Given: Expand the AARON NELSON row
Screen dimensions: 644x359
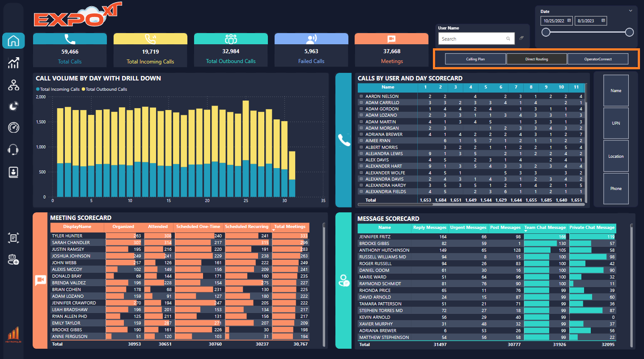Looking at the screenshot, I should (x=361, y=96).
